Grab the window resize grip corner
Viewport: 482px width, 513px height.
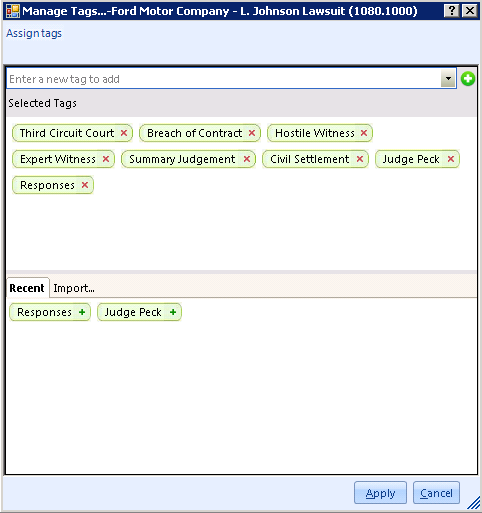pos(473,503)
